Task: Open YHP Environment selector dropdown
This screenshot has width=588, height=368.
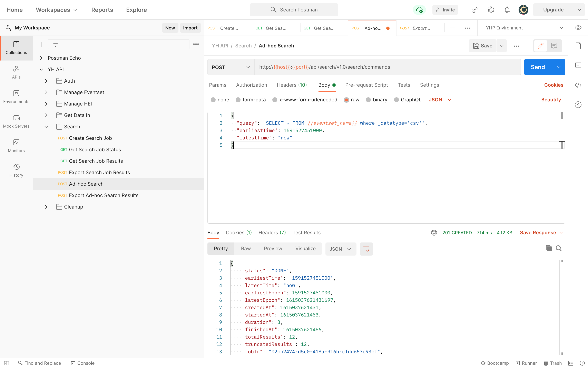Action: point(525,28)
